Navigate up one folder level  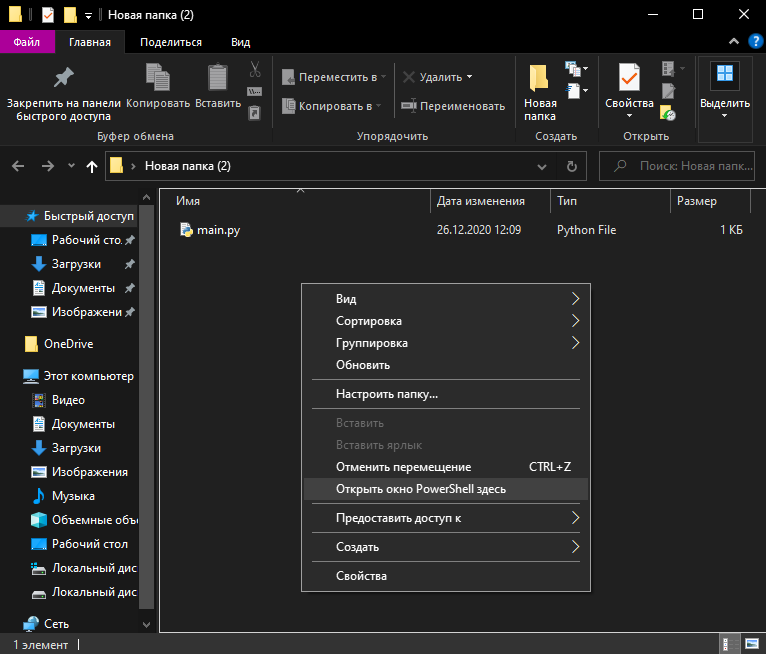click(91, 167)
